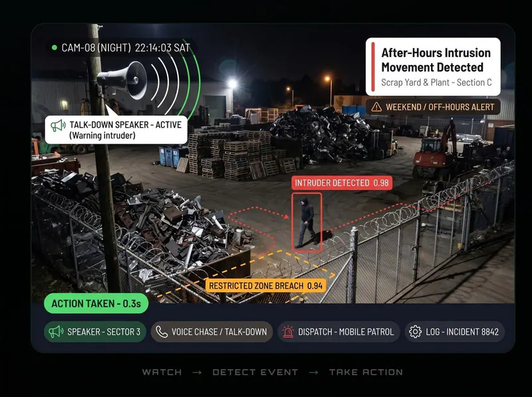This screenshot has width=532, height=397.
Task: Trigger Dispatch - Mobile Patrol
Action: pos(338,332)
